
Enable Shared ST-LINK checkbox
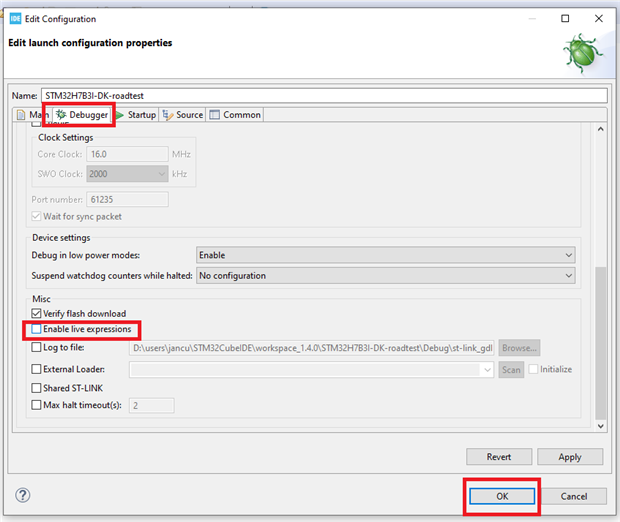(x=36, y=388)
